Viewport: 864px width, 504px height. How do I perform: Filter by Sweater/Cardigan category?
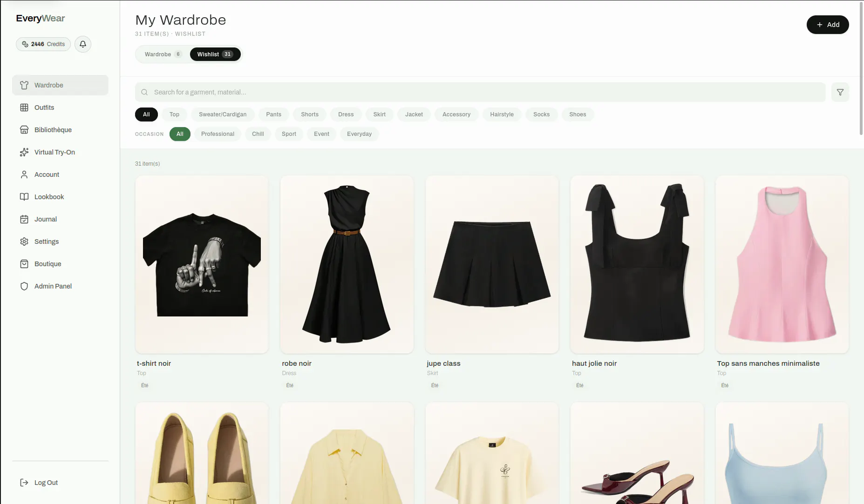(223, 114)
